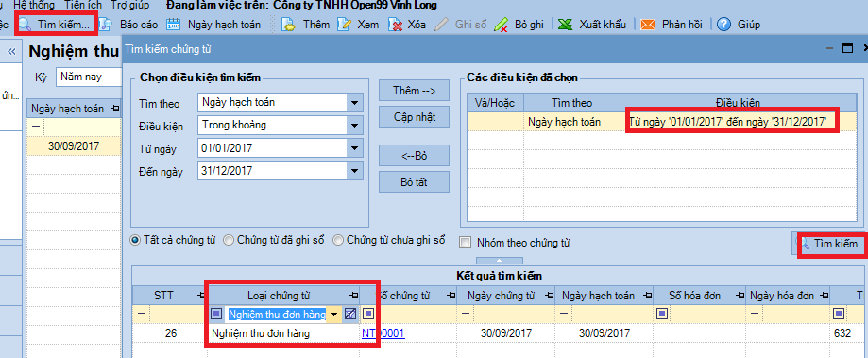Run search with Tìm kiếm button

tap(827, 244)
